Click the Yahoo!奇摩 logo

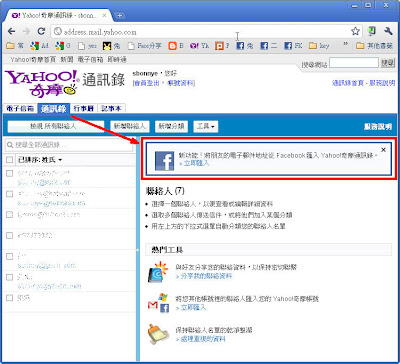(x=43, y=83)
